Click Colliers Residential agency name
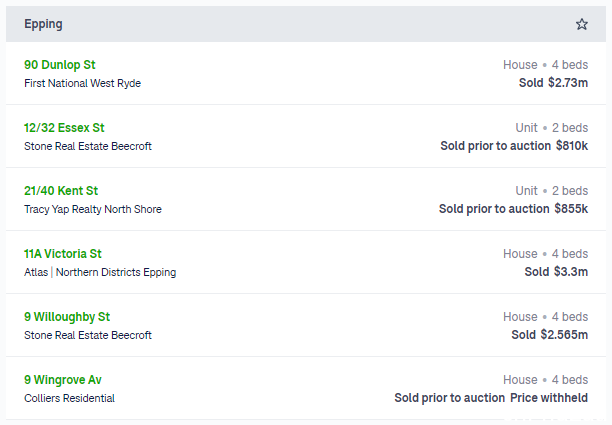The height and width of the screenshot is (425, 612). tap(69, 398)
